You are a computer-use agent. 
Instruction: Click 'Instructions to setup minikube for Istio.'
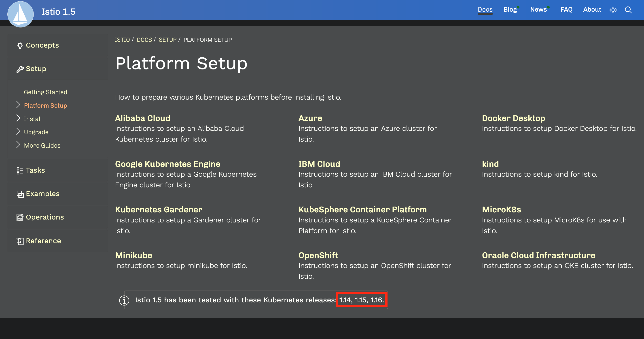coord(181,266)
